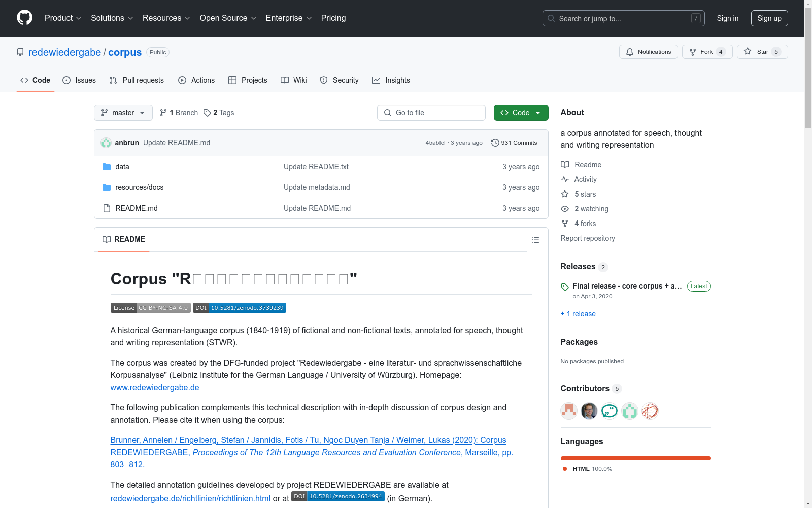Open the corpus repository name link
The height and width of the screenshot is (508, 812).
pos(125,52)
